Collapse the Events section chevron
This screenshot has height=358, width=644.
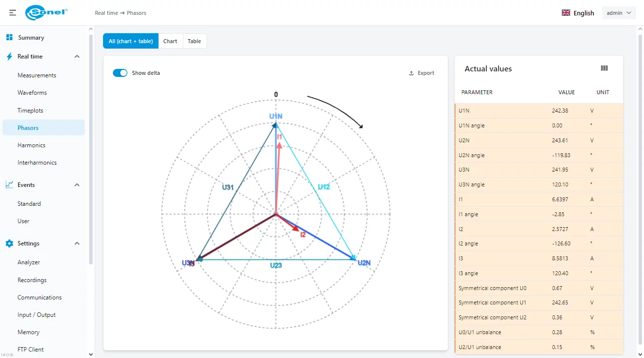(x=77, y=185)
